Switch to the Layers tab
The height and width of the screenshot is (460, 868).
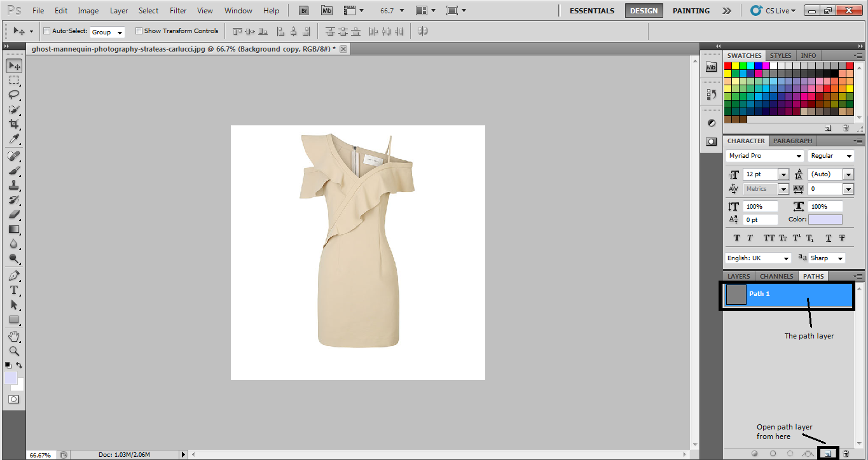pyautogui.click(x=738, y=276)
